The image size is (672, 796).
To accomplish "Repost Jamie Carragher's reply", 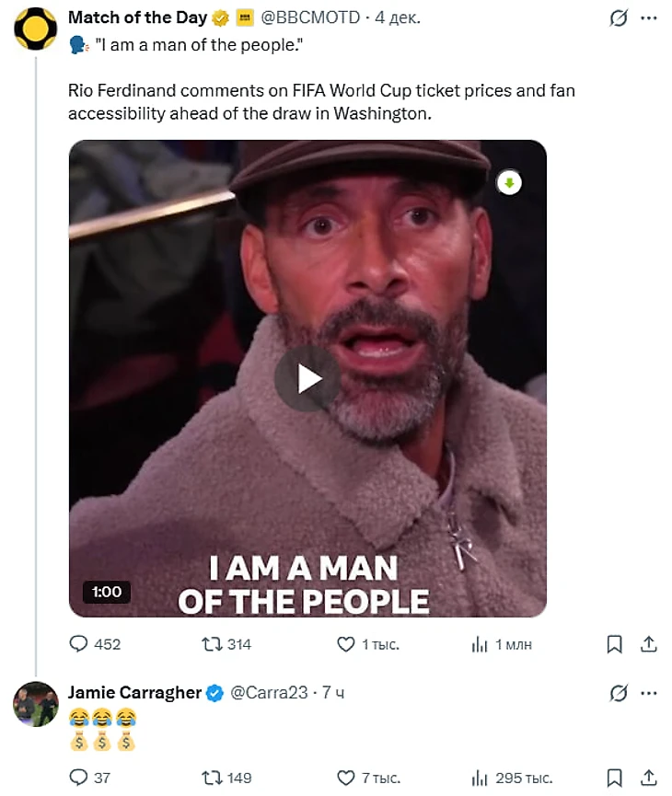I will [213, 778].
